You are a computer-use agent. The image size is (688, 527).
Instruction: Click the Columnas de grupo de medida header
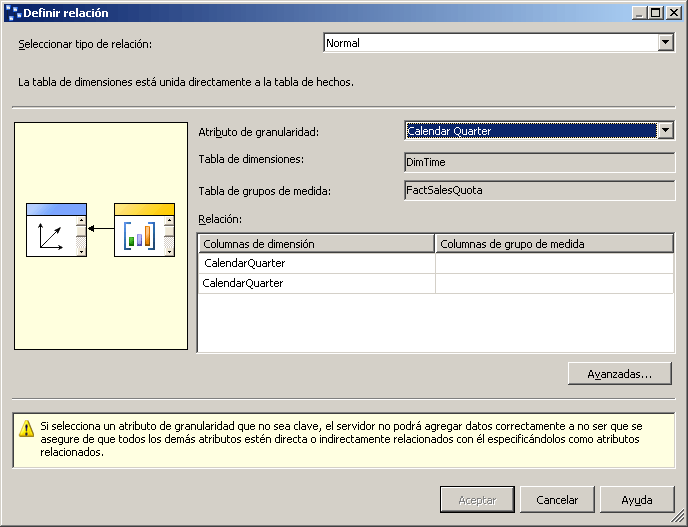click(554, 244)
